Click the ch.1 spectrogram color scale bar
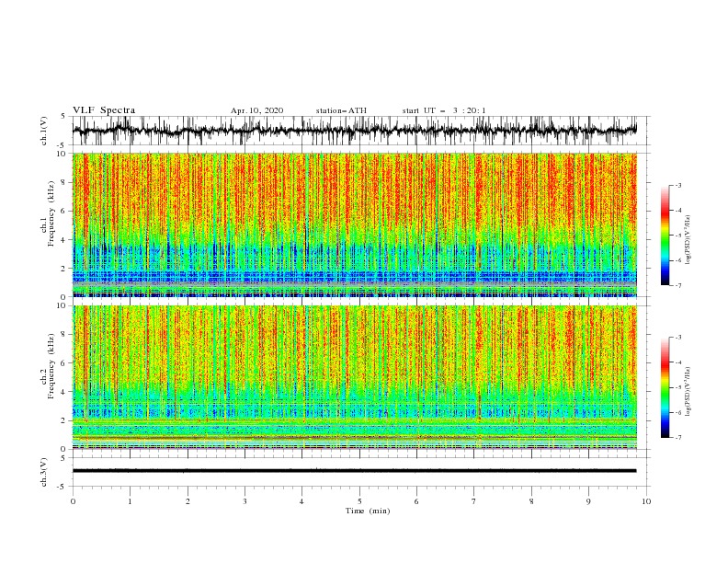This screenshot has width=728, height=563. coord(665,236)
